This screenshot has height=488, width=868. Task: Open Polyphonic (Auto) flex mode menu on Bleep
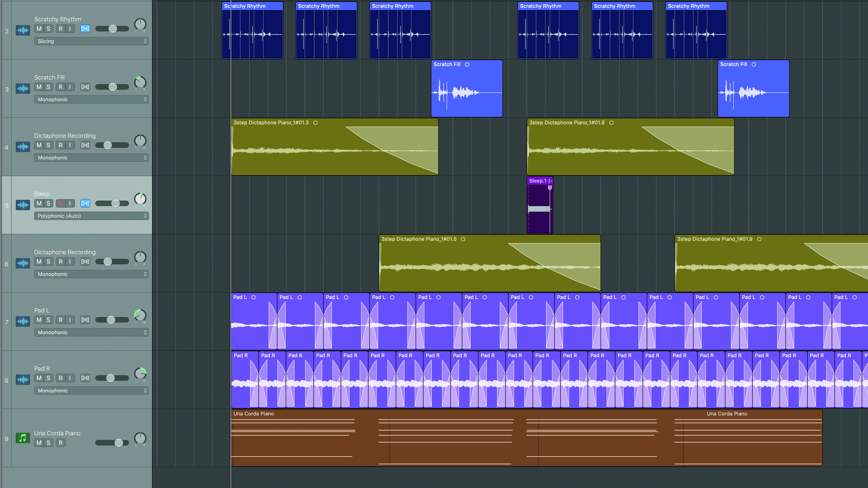[91, 216]
